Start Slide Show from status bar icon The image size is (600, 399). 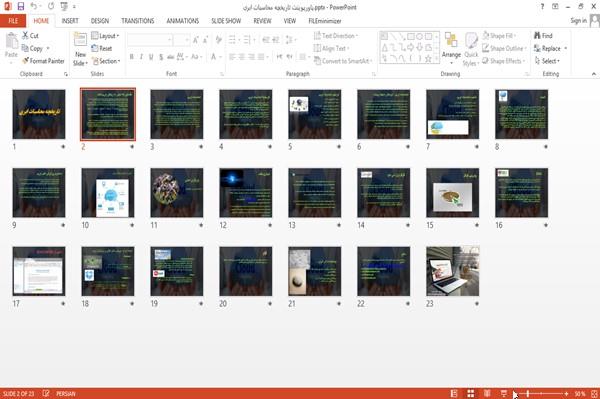[504, 393]
